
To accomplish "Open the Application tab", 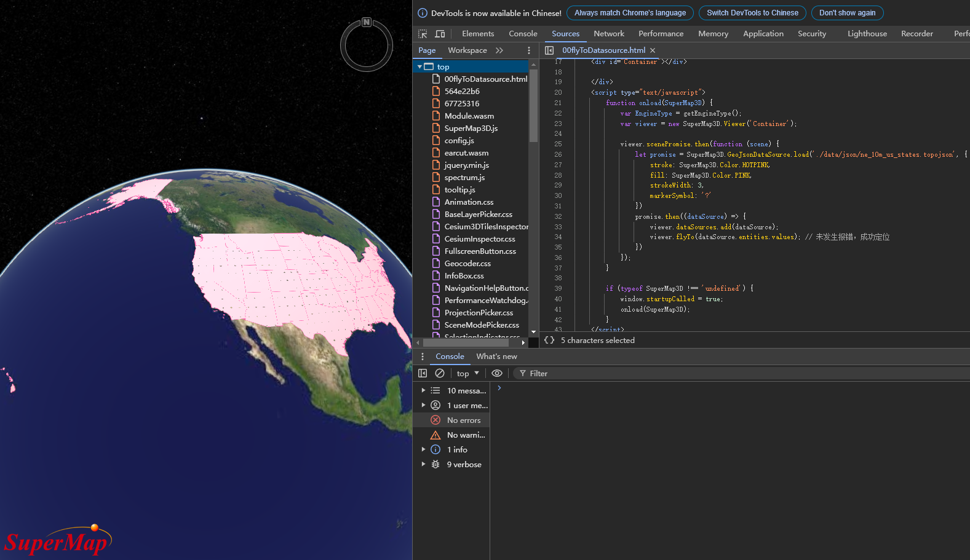I will [x=763, y=34].
